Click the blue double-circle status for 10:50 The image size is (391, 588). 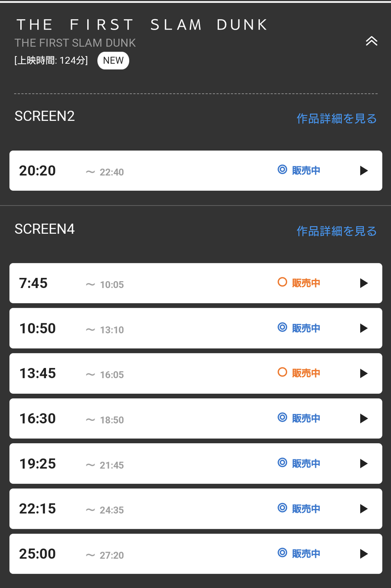pyautogui.click(x=282, y=328)
